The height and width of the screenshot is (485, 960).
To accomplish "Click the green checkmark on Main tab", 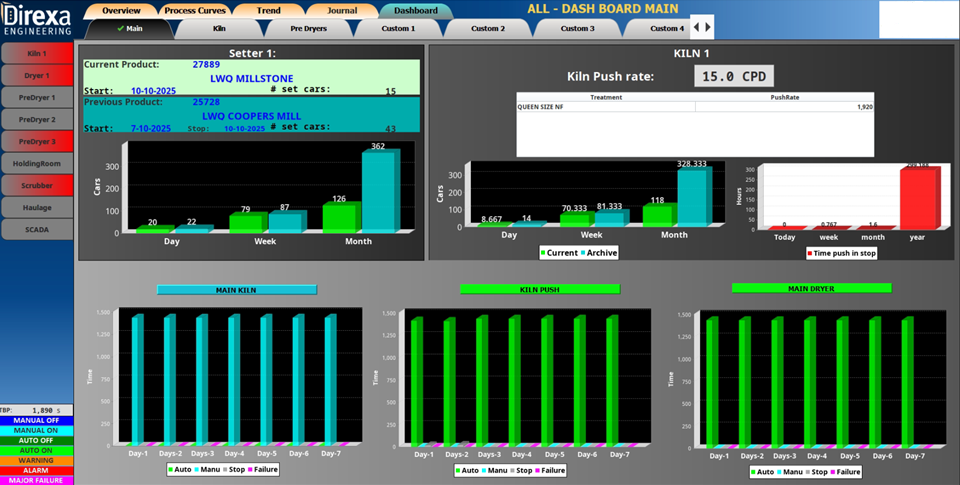I will [121, 28].
